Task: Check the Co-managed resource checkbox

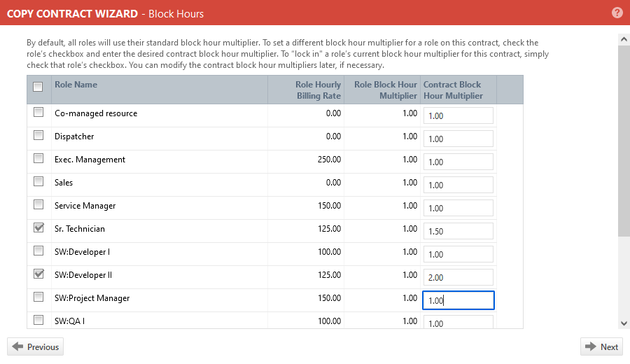Action: point(38,112)
